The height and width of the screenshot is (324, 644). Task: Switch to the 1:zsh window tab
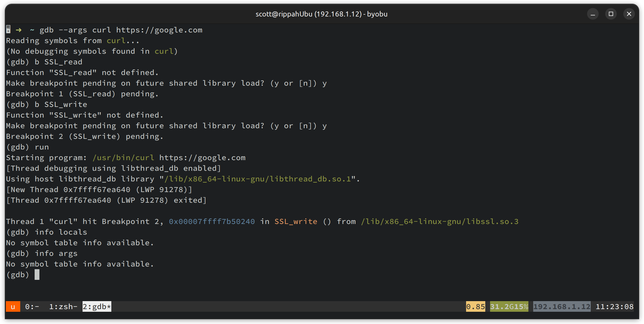tap(63, 307)
